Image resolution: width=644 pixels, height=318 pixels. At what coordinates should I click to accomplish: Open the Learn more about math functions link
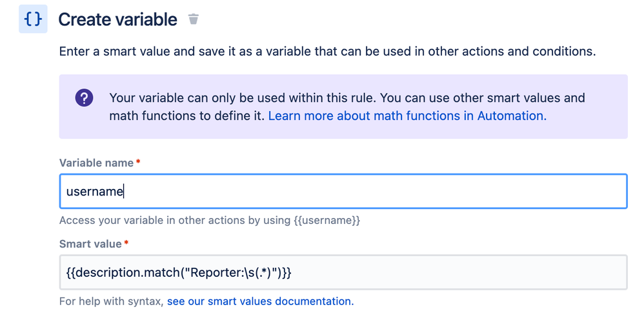click(407, 116)
